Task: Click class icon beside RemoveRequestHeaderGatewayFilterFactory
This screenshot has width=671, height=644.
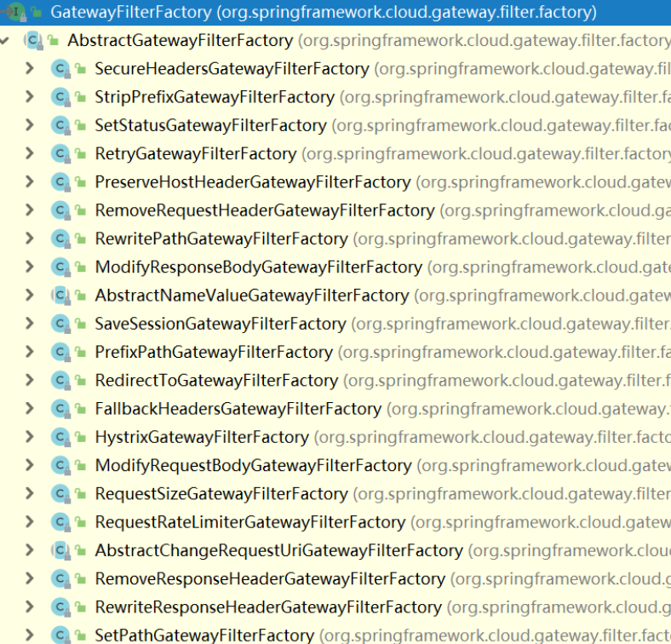Action: (60, 210)
